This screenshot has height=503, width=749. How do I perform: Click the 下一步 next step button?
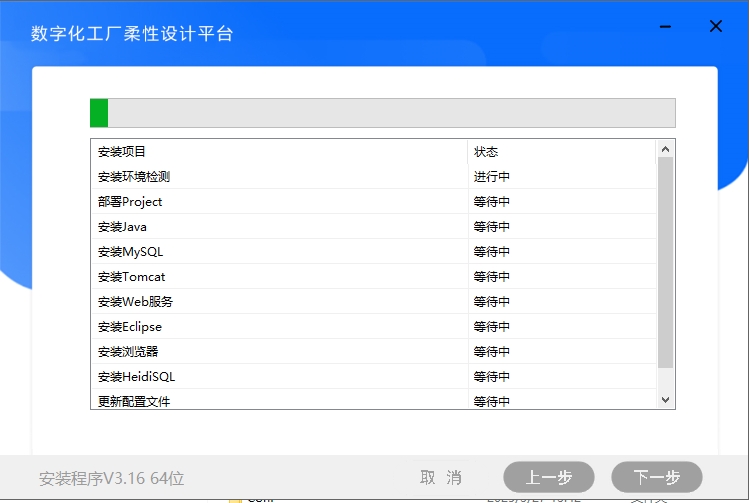[x=657, y=477]
